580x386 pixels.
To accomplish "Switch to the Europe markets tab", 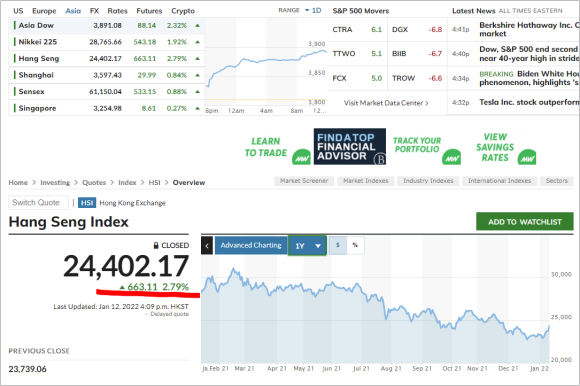I will coord(44,11).
